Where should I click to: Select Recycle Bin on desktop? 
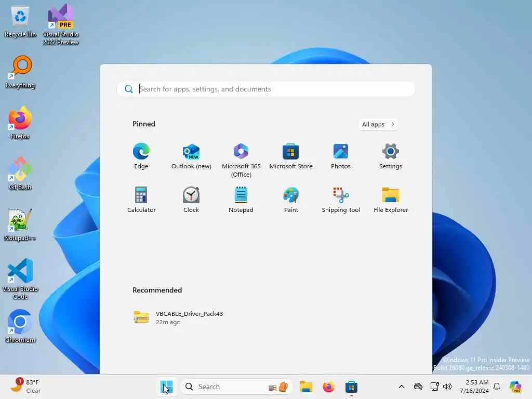point(20,22)
